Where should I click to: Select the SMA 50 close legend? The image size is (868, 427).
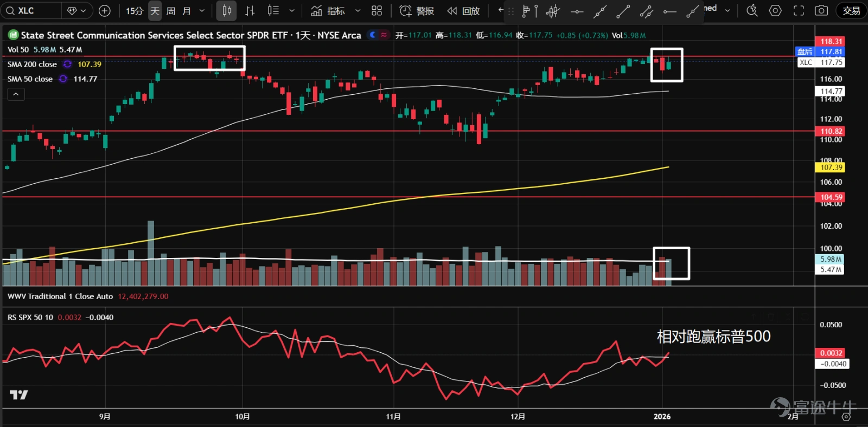pos(30,79)
